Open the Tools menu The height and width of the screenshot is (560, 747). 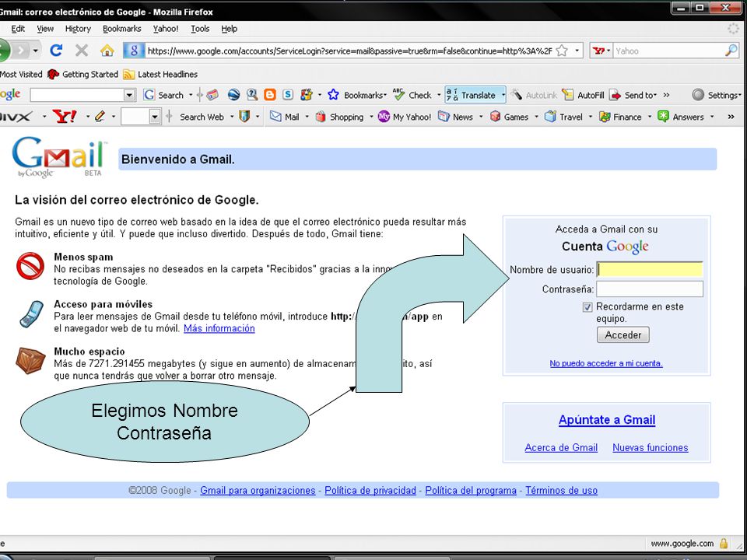[x=200, y=29]
